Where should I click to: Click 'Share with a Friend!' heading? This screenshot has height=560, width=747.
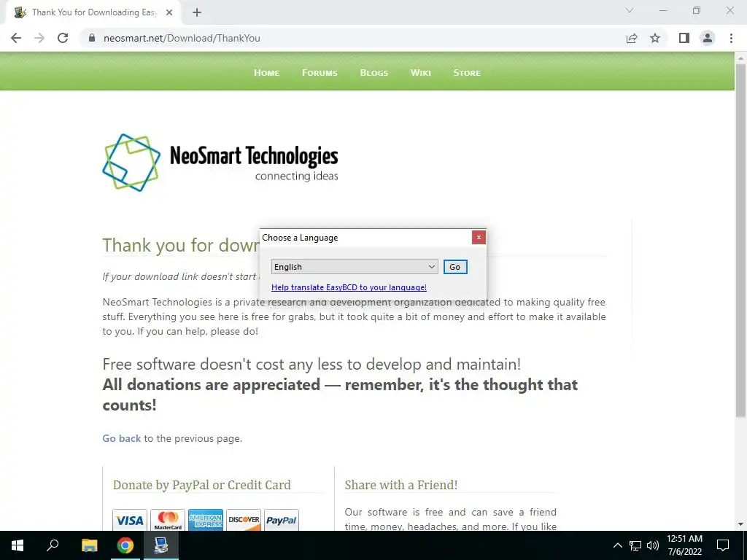pyautogui.click(x=401, y=485)
